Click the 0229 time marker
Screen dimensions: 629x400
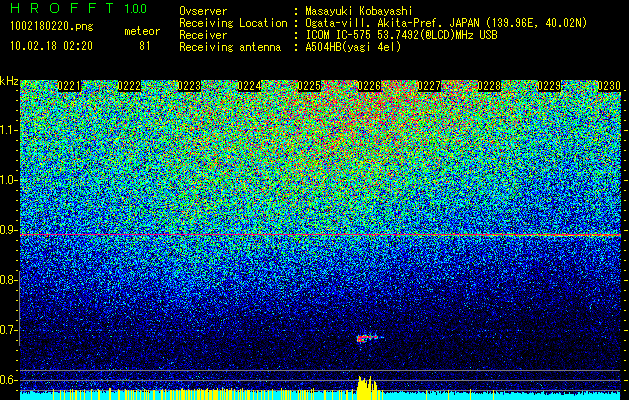pyautogui.click(x=549, y=86)
